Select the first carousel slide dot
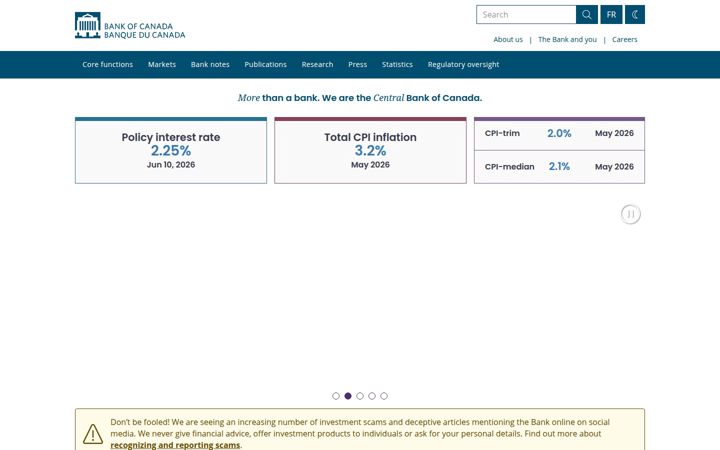 (x=336, y=396)
